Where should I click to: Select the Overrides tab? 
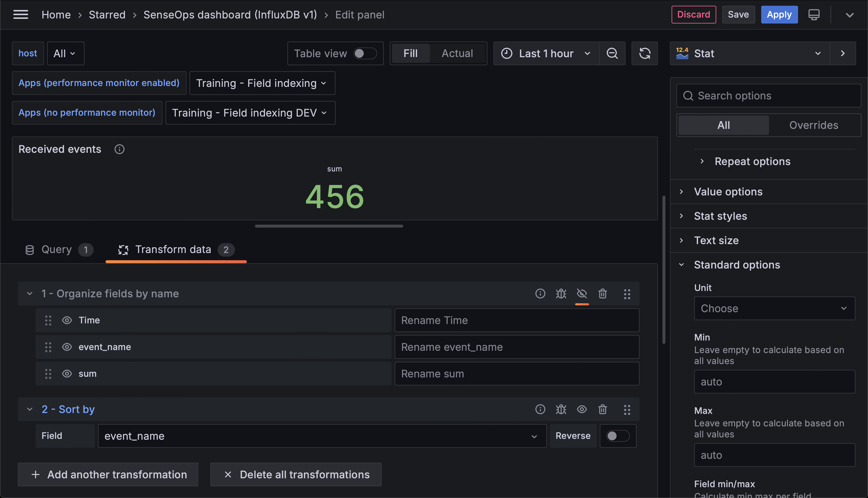click(813, 125)
